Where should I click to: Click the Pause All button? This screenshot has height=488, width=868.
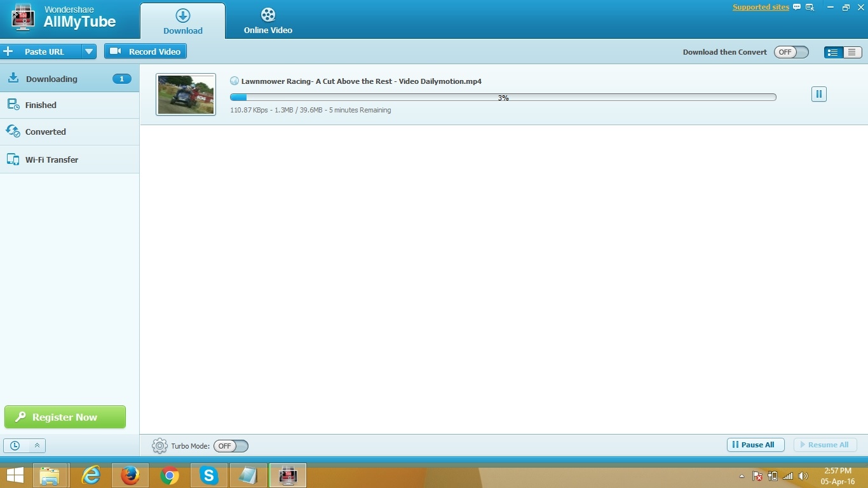pyautogui.click(x=756, y=445)
